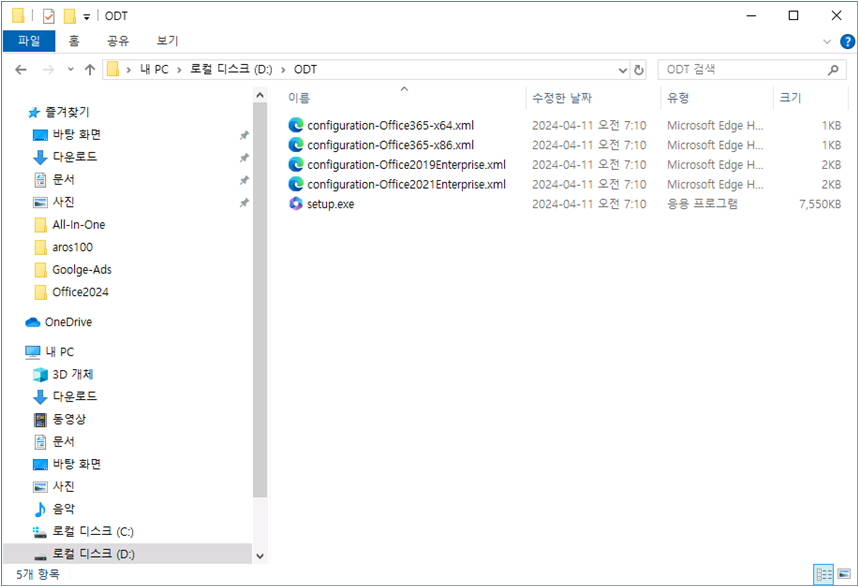859x587 pixels.
Task: Open the Goolge-Ads folder
Action: [x=73, y=270]
